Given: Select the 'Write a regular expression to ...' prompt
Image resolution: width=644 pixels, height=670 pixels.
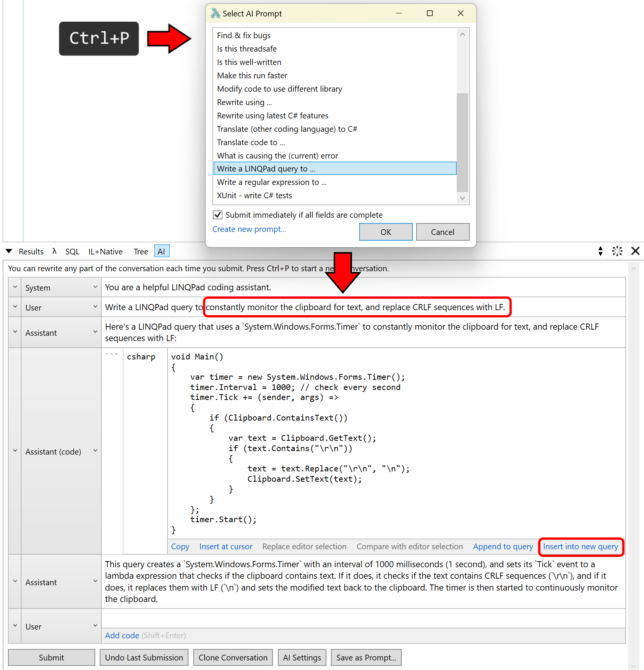Looking at the screenshot, I should [271, 182].
